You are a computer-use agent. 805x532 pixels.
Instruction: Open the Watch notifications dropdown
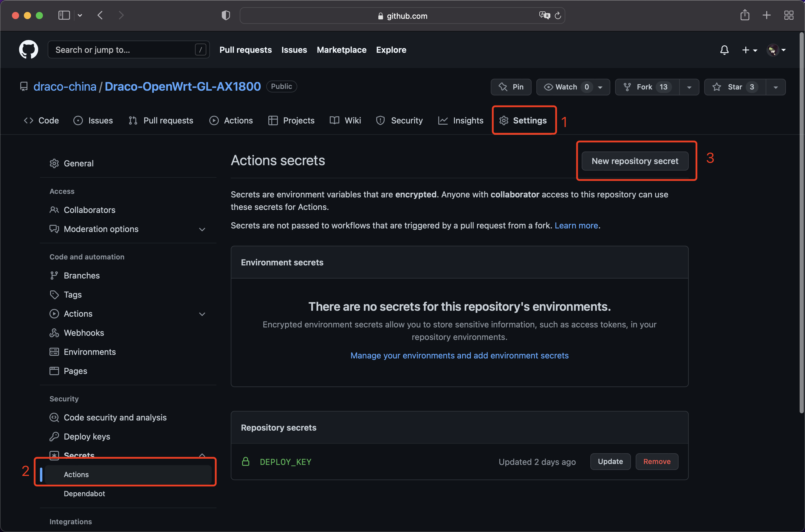pos(573,87)
